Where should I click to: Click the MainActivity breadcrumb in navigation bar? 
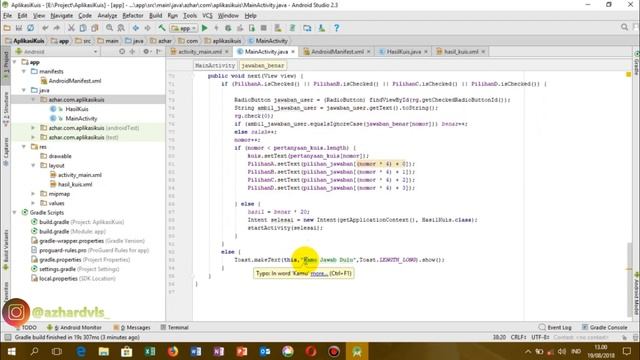point(268,41)
